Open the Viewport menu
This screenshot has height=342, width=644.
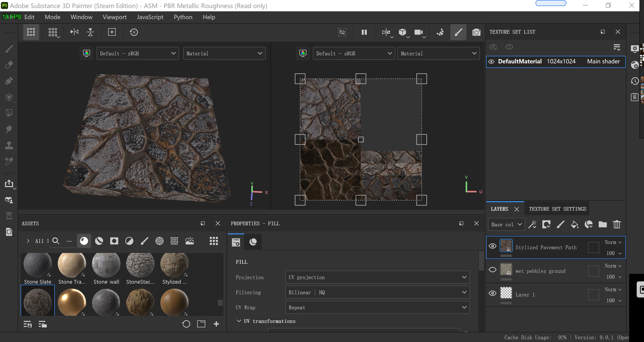(x=114, y=17)
